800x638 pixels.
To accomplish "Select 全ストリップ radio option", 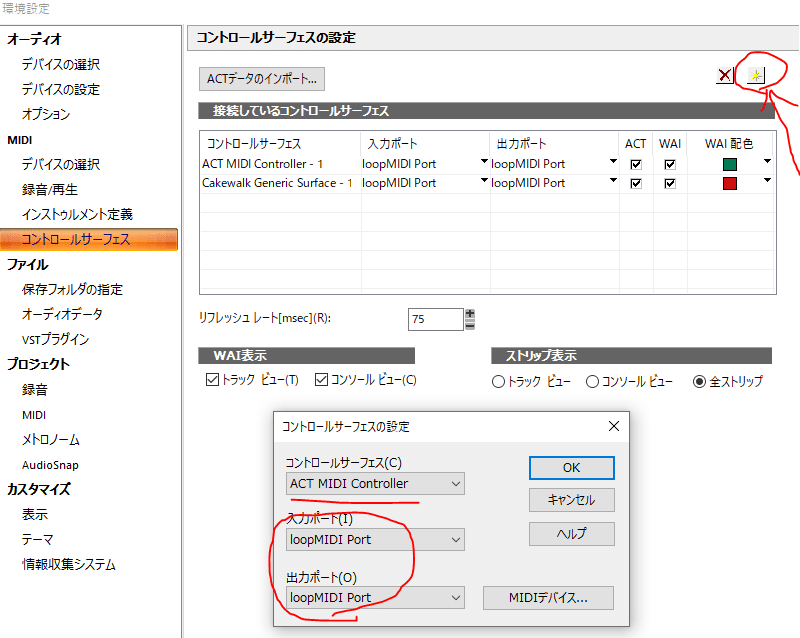I will click(700, 379).
